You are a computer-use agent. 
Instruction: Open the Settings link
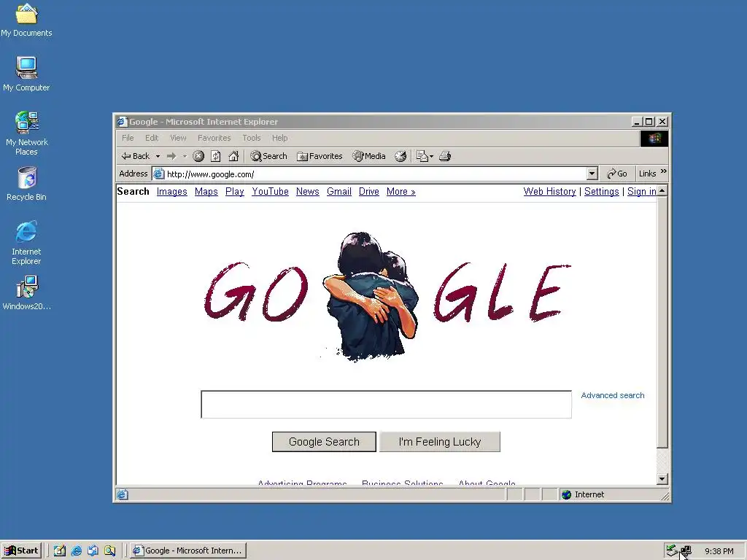click(x=601, y=192)
